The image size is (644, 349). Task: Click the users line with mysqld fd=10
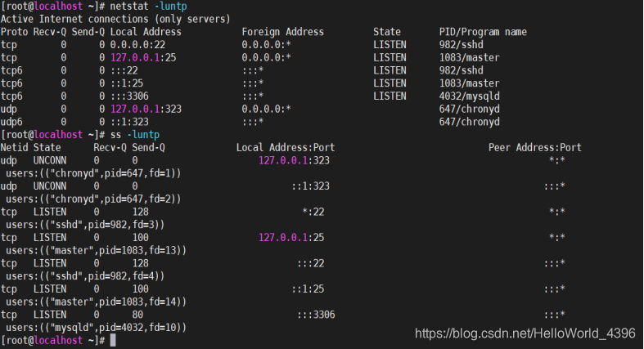tap(96, 327)
